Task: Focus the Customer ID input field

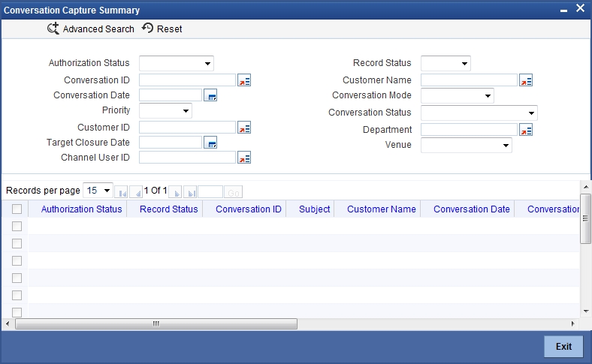Action: 187,128
